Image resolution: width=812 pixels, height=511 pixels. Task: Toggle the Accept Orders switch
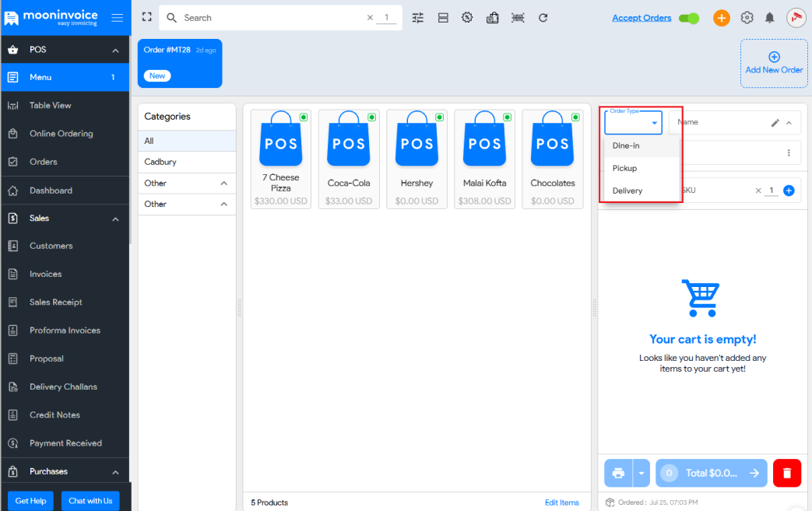pos(688,18)
